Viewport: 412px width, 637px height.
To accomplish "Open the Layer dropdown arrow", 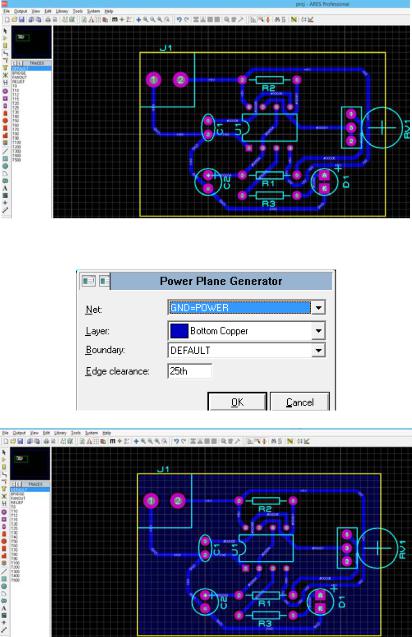I will pos(318,331).
